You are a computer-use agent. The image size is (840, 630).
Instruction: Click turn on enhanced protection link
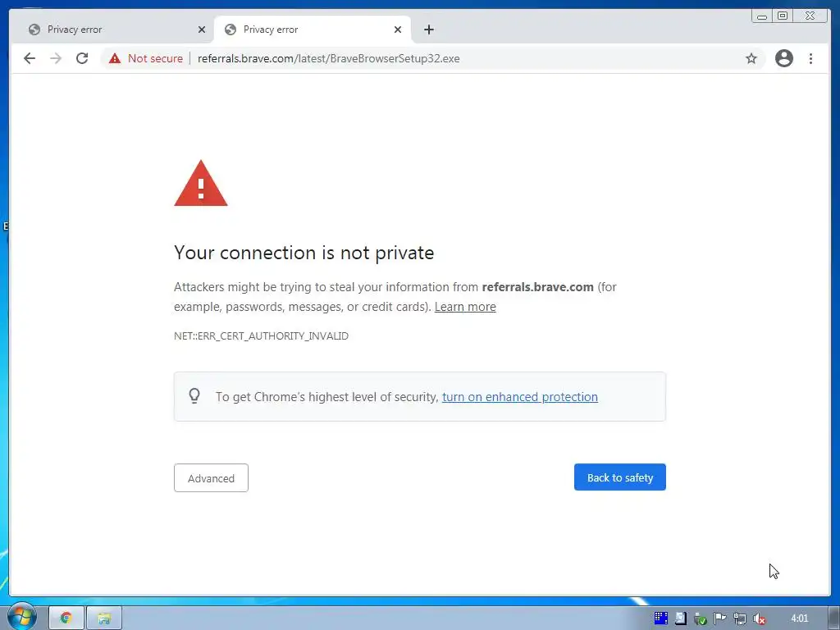click(519, 397)
